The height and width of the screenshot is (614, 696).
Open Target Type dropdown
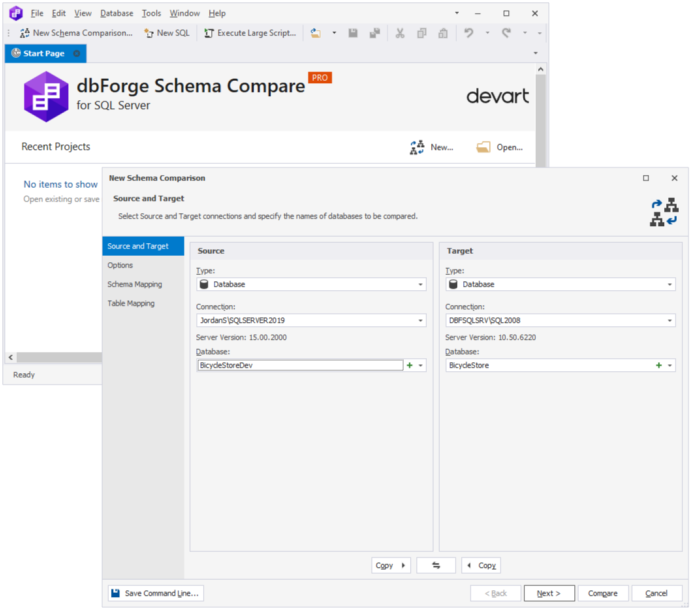(669, 284)
